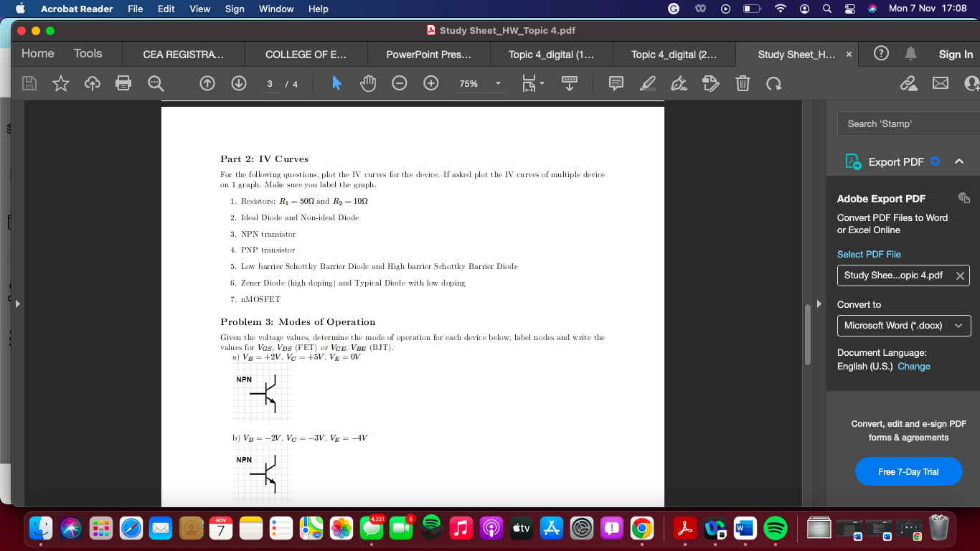Switch to the Topic 4_digital (2 tab

coord(674,54)
